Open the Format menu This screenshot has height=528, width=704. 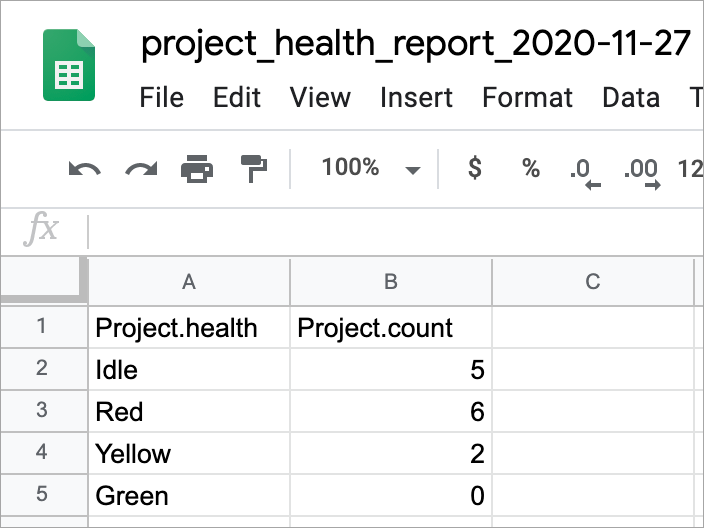(527, 98)
